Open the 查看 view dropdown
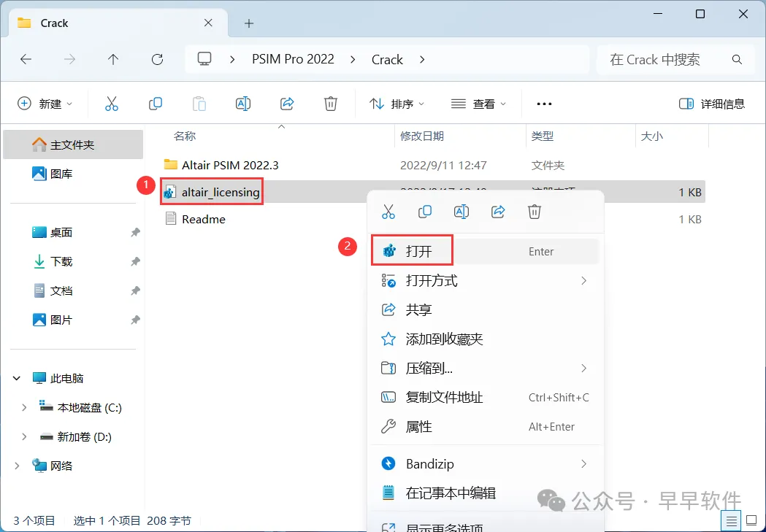The width and height of the screenshot is (766, 532). pyautogui.click(x=478, y=104)
